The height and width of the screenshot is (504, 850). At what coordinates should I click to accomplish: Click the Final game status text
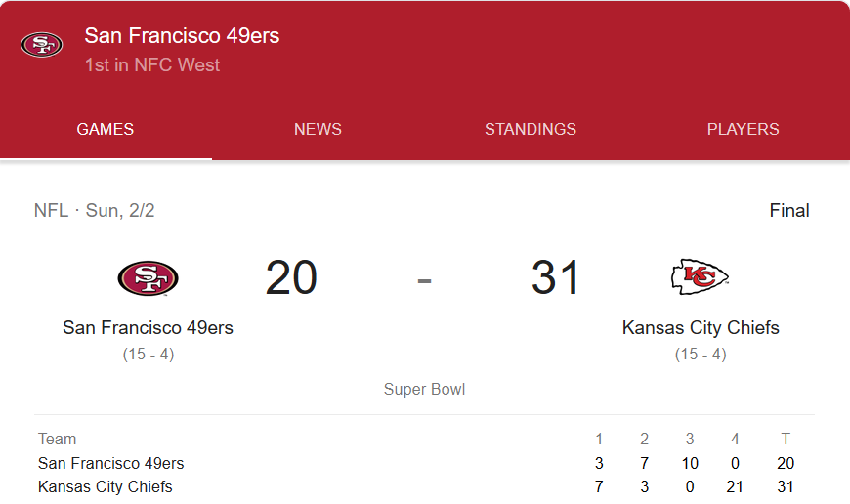click(788, 210)
